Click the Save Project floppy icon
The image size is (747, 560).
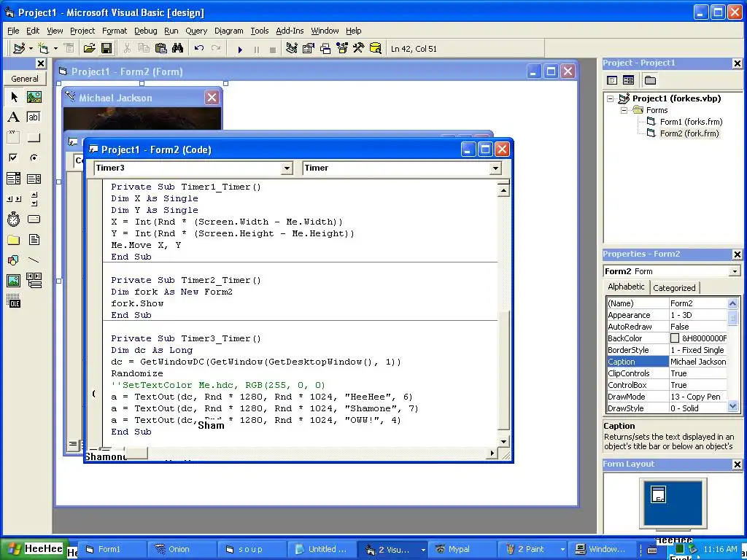pos(107,49)
